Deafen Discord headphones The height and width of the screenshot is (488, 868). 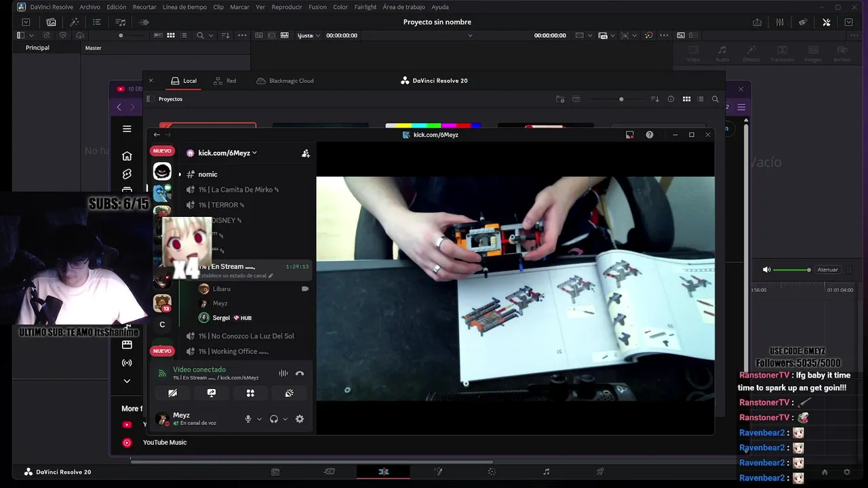[274, 419]
